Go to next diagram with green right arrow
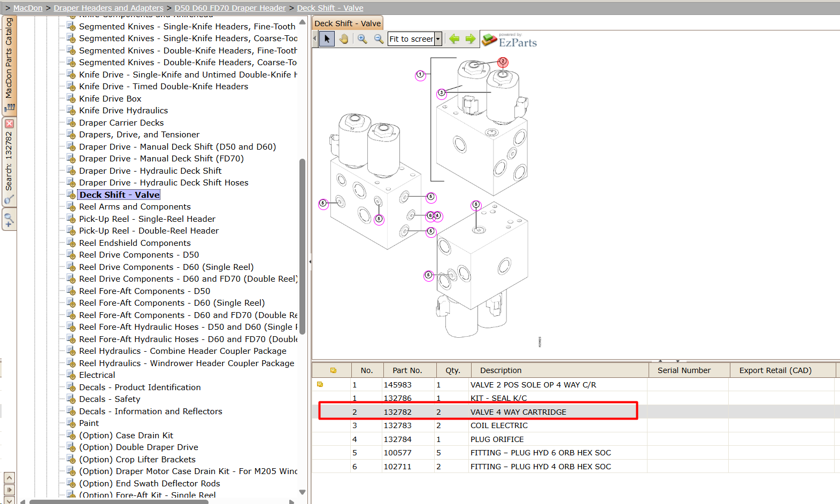The width and height of the screenshot is (840, 504). [471, 38]
